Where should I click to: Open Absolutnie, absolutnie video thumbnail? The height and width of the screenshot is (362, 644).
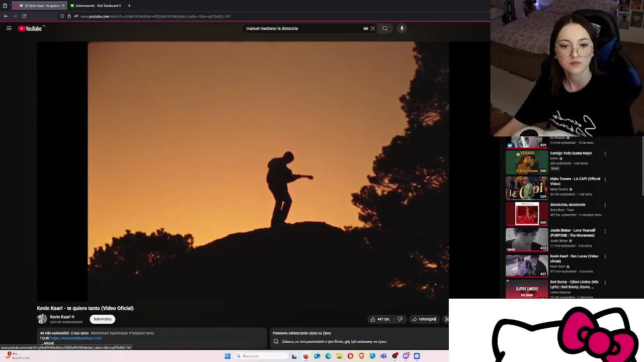click(527, 214)
